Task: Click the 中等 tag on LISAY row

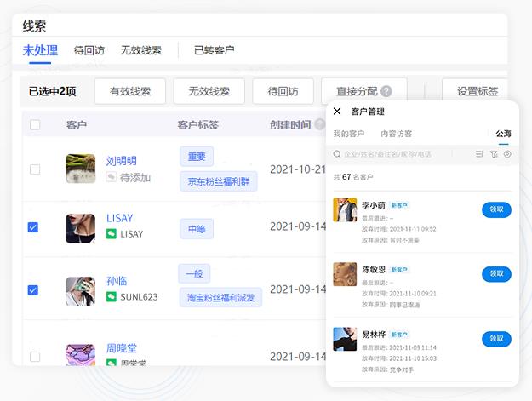Action: (197, 229)
